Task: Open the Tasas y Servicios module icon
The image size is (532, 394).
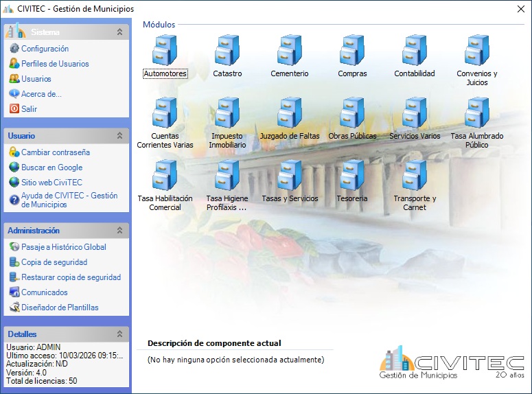Action: tap(290, 175)
